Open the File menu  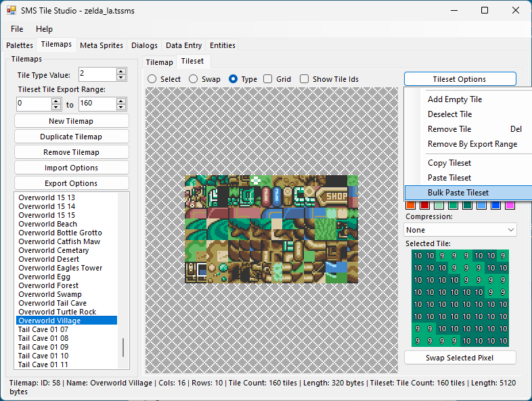(17, 29)
